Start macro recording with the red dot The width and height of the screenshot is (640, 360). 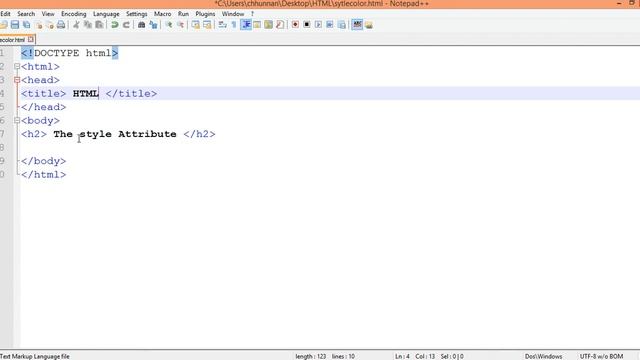click(x=295, y=25)
